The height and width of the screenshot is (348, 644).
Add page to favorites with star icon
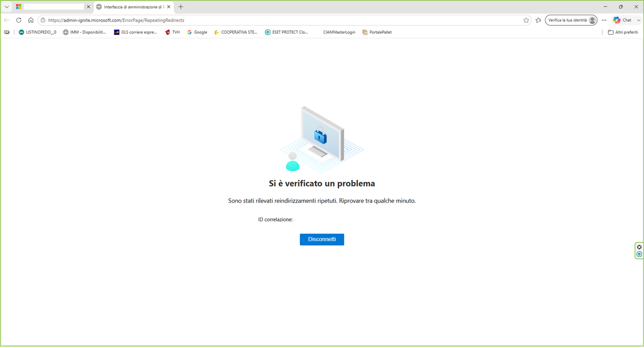[526, 20]
